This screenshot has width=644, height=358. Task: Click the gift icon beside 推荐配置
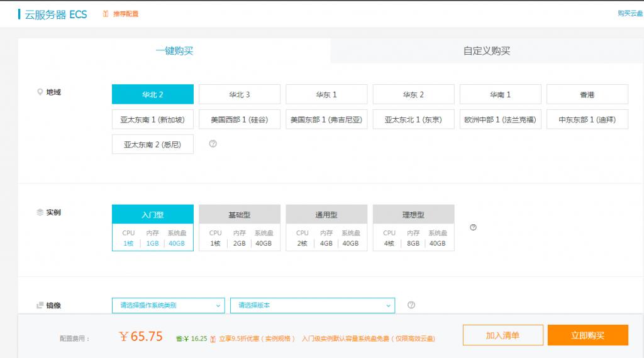(x=106, y=14)
